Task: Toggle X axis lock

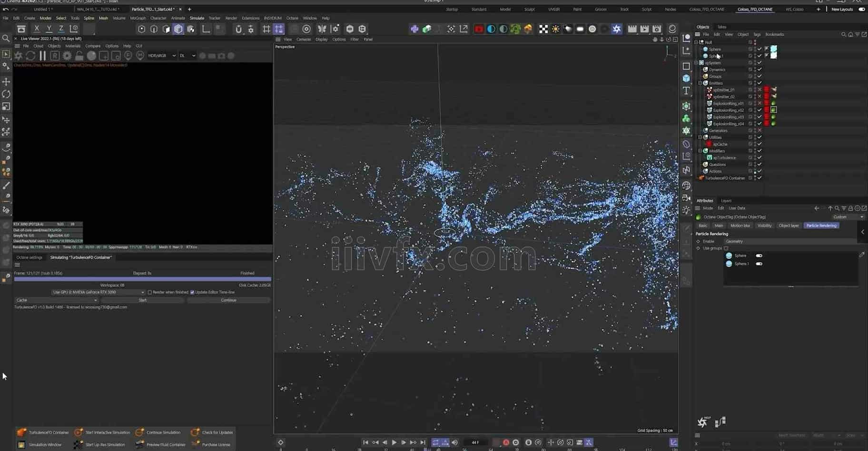Action: (36, 29)
